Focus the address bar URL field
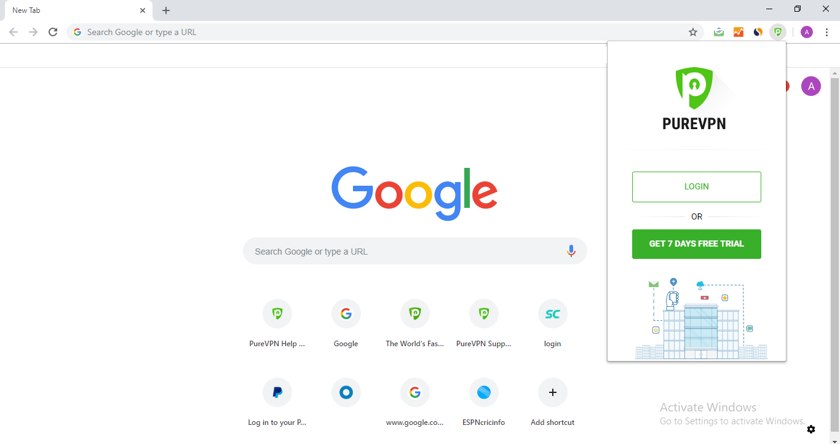Screen dimensions: 840x444 [383, 32]
